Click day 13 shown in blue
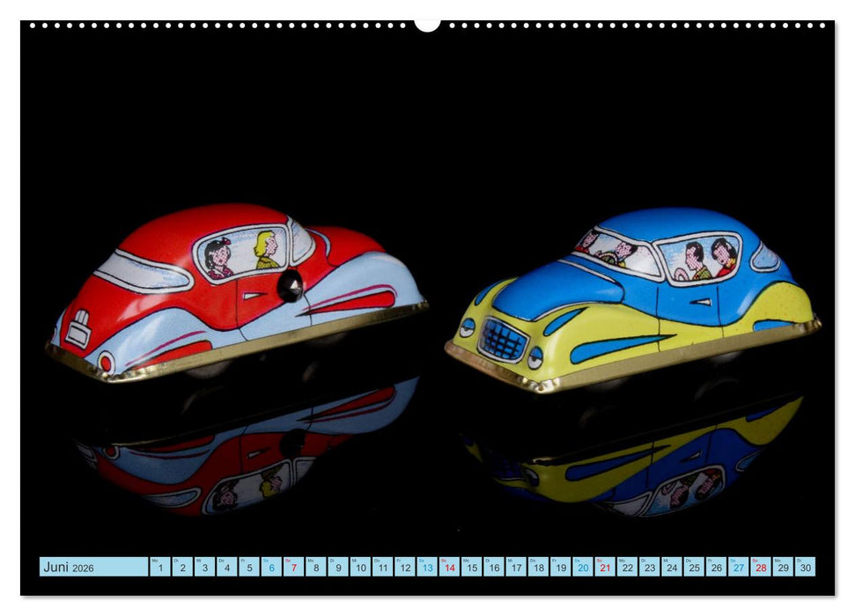This screenshot has height=616, width=855. click(x=427, y=567)
